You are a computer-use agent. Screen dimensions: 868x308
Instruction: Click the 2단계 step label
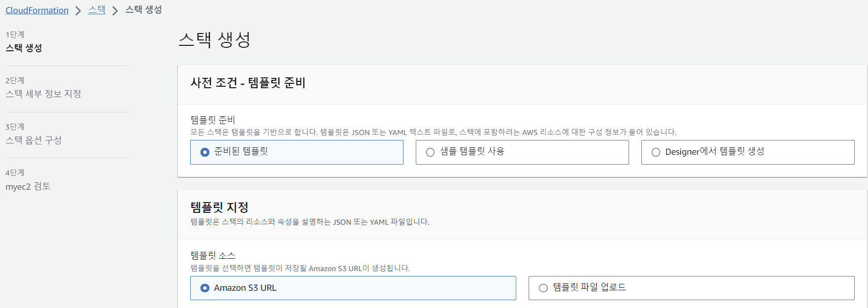(15, 80)
